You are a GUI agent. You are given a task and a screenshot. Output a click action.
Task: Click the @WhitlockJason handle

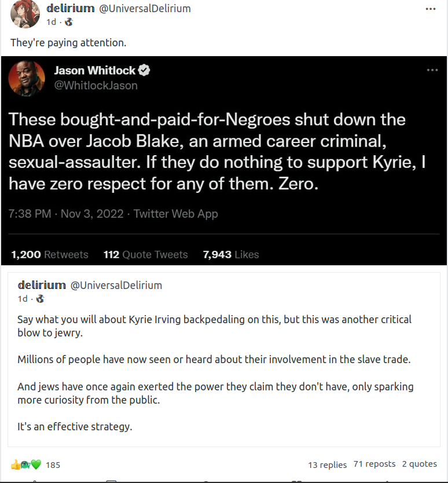click(x=96, y=85)
